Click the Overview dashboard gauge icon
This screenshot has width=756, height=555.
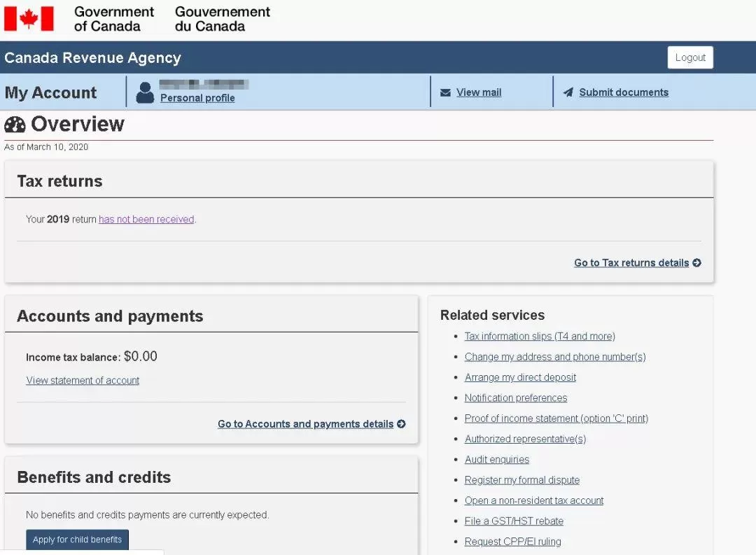[15, 125]
